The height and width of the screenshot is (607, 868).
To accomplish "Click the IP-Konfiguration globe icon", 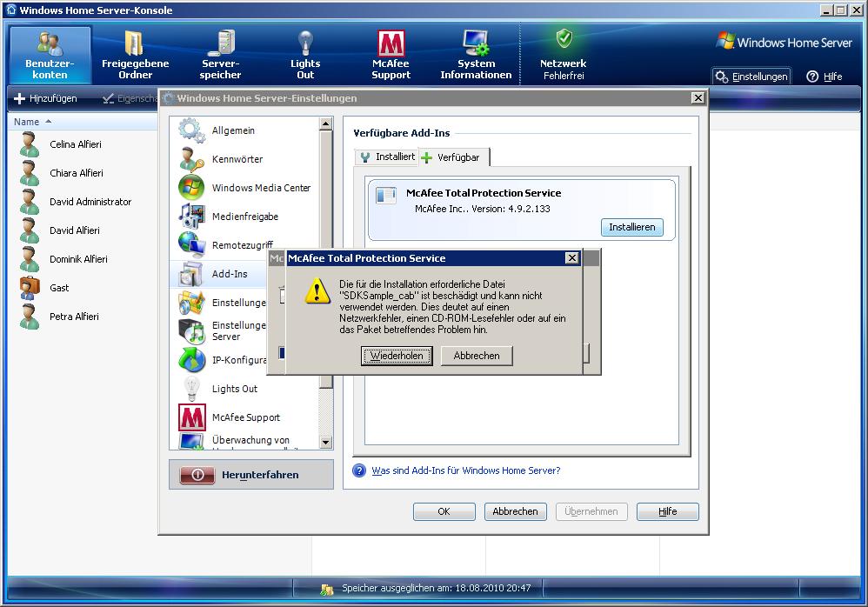I will (x=191, y=360).
